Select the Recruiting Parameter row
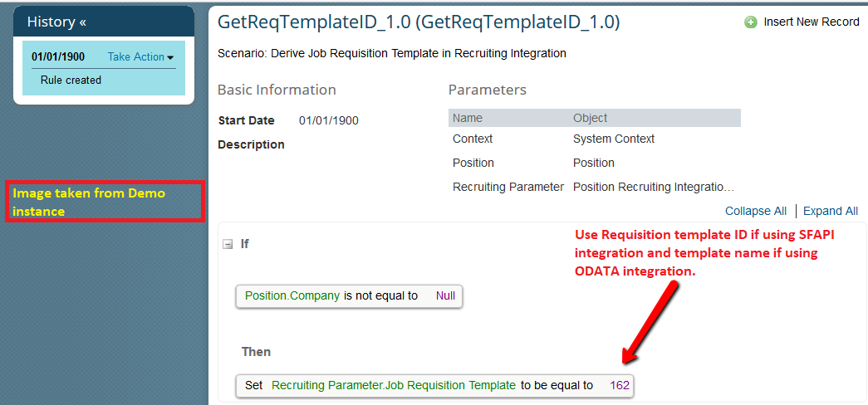The image size is (868, 405). coord(595,187)
